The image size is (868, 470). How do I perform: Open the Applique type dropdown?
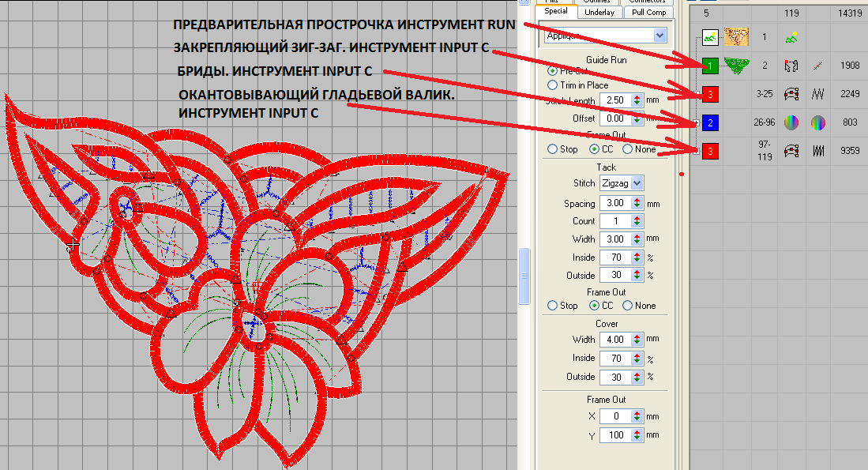pos(659,36)
